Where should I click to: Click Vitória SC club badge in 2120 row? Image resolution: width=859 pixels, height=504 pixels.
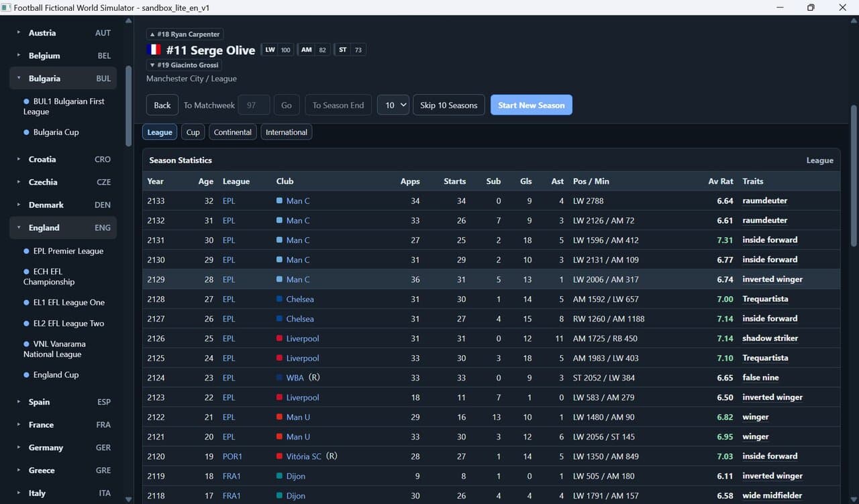point(279,456)
